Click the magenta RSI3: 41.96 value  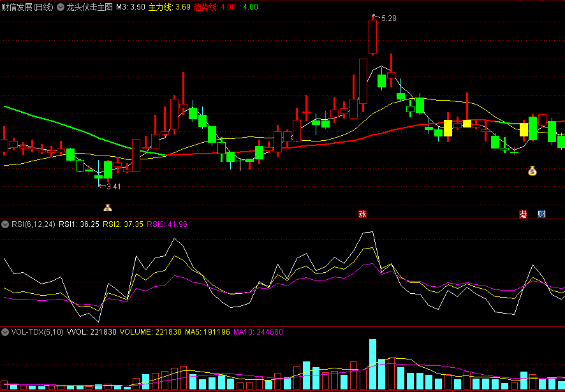(x=167, y=224)
